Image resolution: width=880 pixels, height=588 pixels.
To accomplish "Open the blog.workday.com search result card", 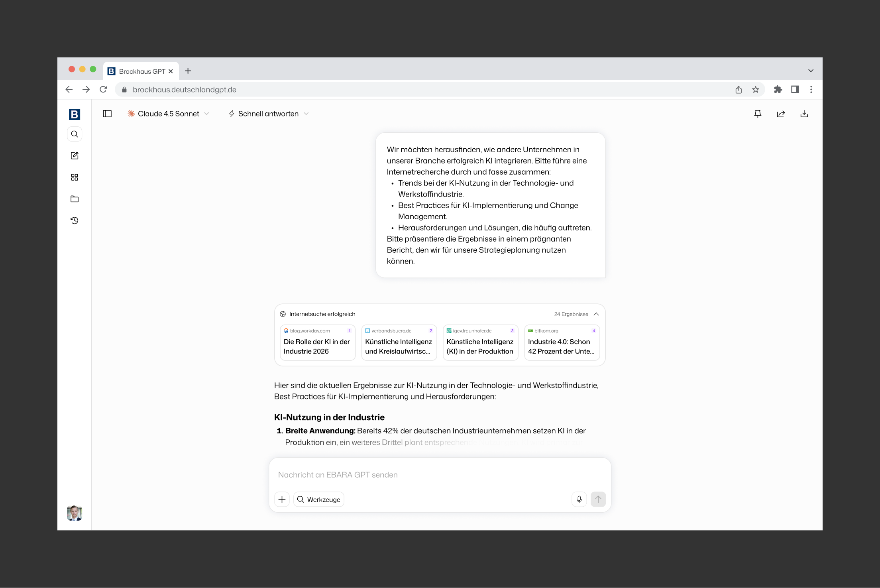I will point(317,342).
